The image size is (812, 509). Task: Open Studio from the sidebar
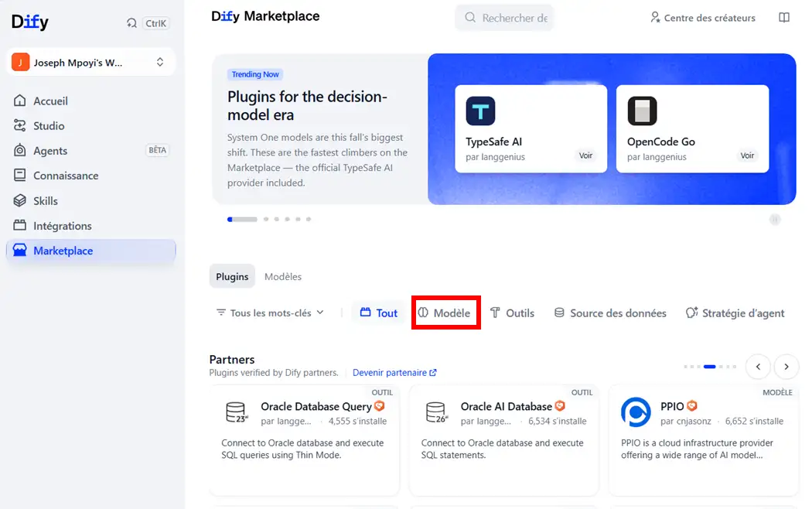(x=91, y=126)
